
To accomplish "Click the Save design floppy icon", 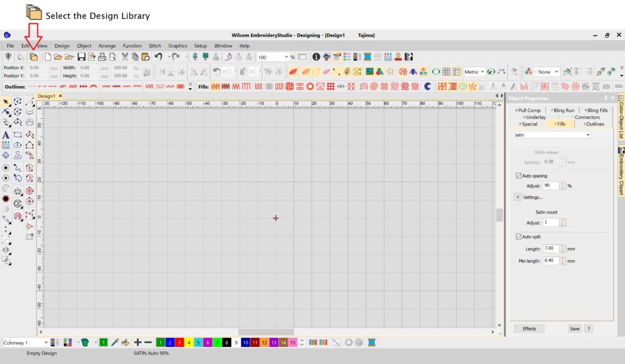I will 81,57.
